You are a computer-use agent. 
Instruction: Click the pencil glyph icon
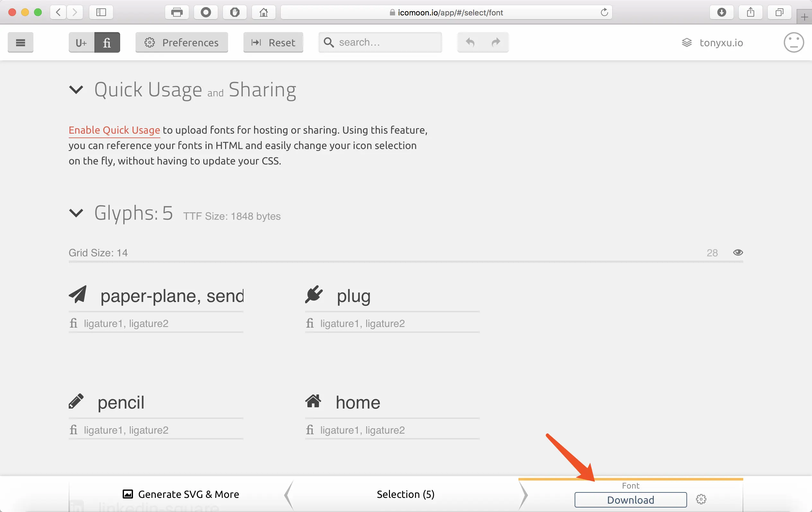tap(76, 401)
